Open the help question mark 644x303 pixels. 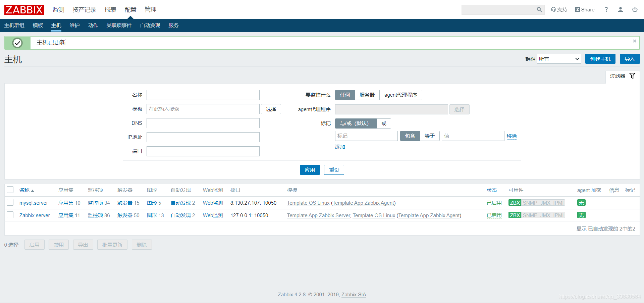pos(606,10)
